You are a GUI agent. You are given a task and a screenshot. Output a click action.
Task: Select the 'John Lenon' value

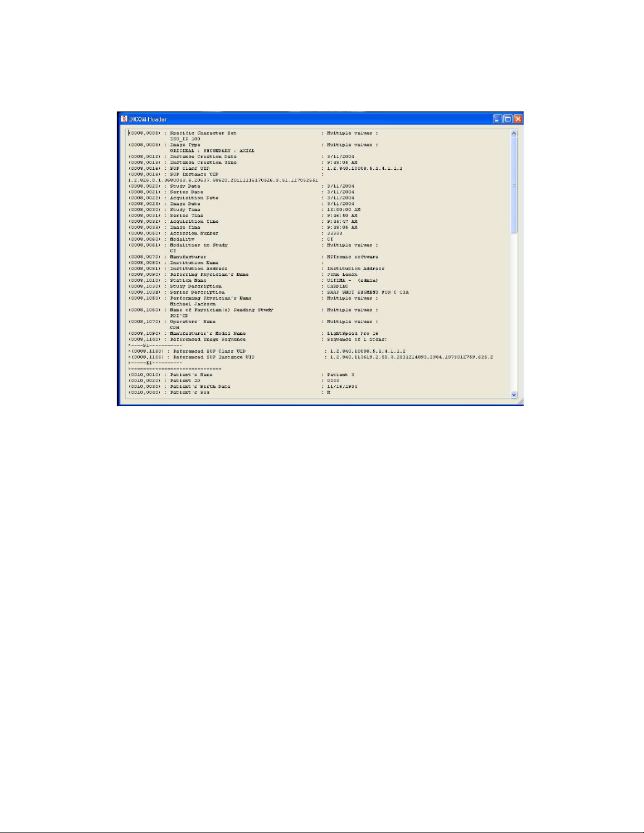coord(342,274)
